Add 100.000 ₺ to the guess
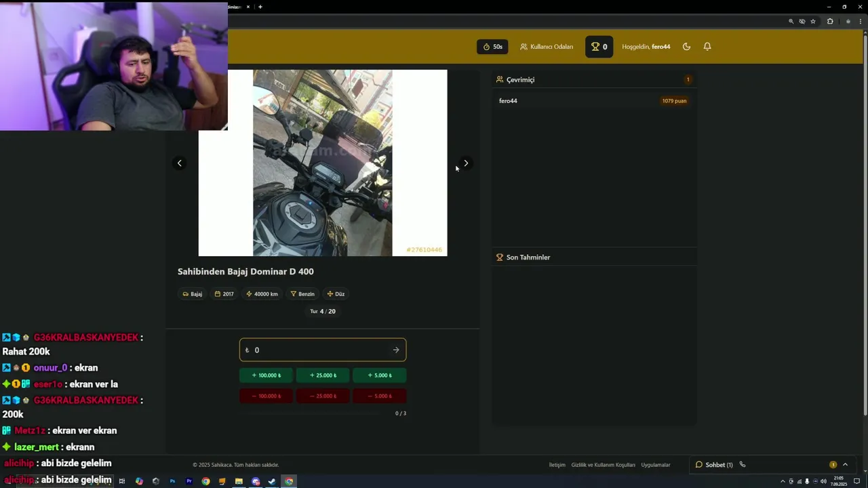Image resolution: width=868 pixels, height=488 pixels. pyautogui.click(x=266, y=375)
